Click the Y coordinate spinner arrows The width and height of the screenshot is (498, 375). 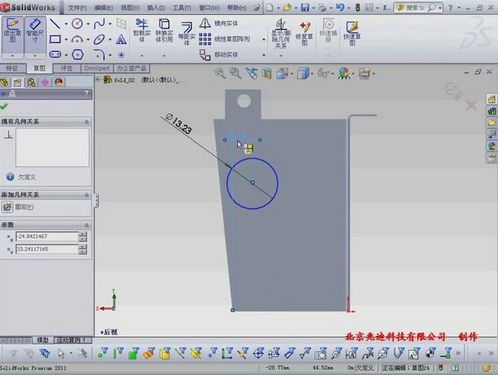click(83, 249)
